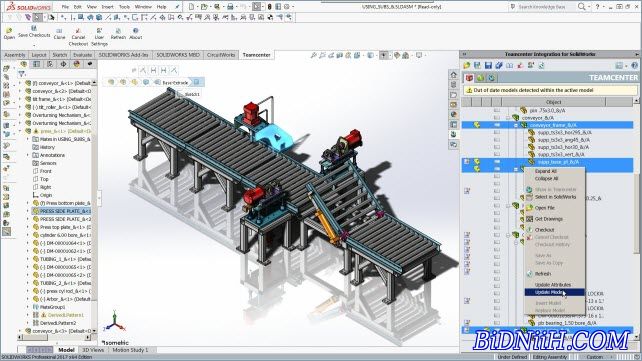Click the help icon in Teamcenter panel toolbar
The image size is (642, 361).
click(x=635, y=65)
